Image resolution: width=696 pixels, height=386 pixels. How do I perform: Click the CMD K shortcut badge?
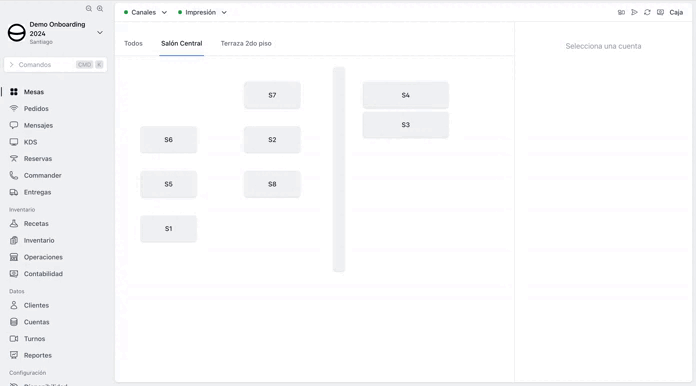(90, 65)
